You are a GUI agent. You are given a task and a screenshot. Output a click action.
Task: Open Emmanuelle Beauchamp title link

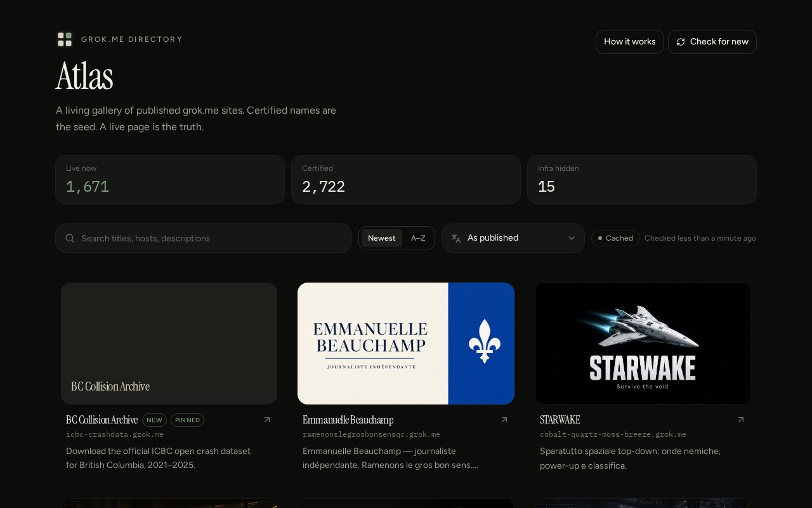[x=348, y=420]
